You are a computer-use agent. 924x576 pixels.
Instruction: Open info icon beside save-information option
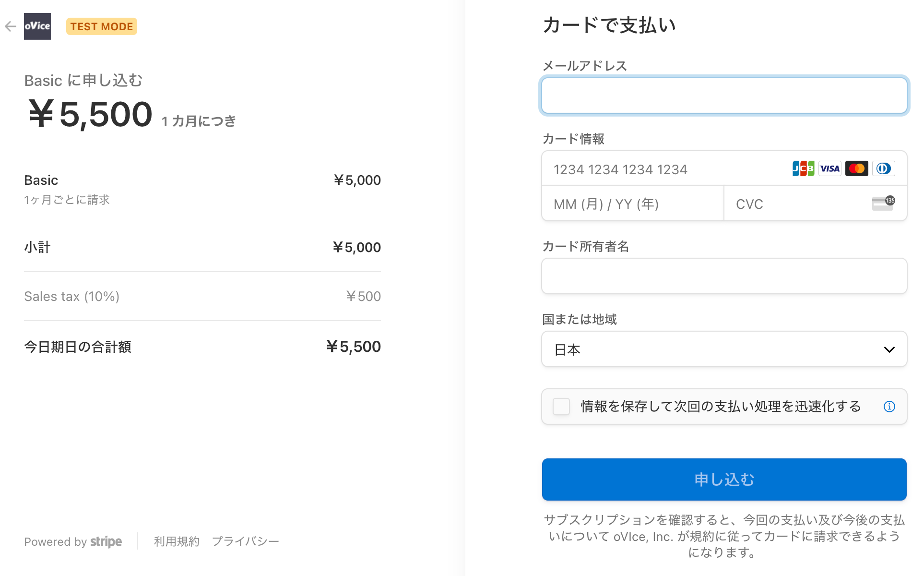click(x=889, y=407)
